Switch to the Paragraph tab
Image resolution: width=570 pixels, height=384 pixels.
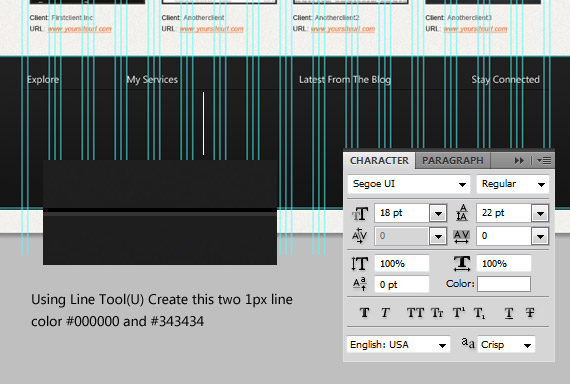(453, 161)
